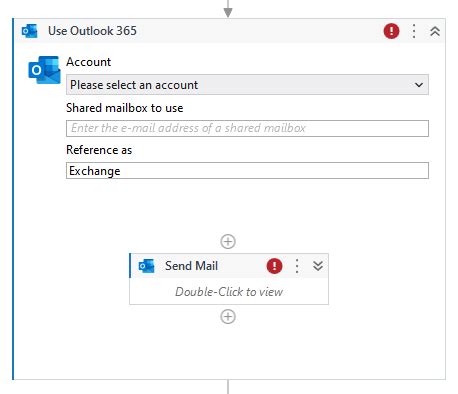Image resolution: width=458 pixels, height=394 pixels.
Task: Select the 'Please select an account' combo box
Action: click(x=247, y=85)
